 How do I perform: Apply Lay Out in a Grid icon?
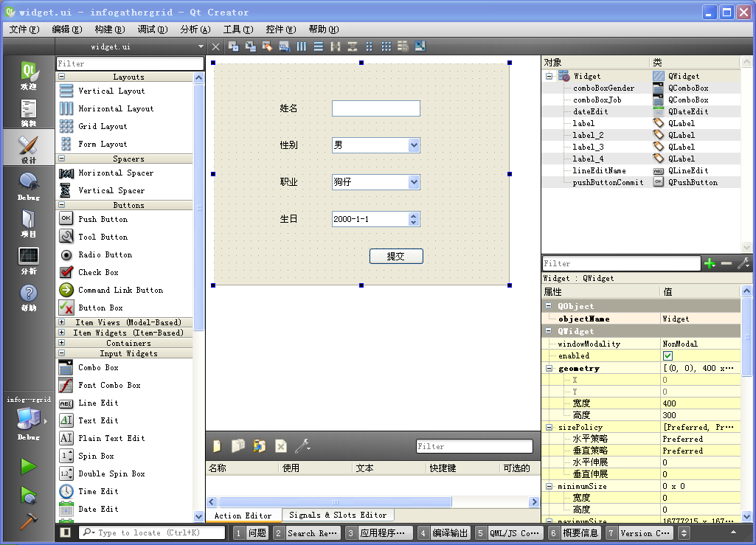(386, 46)
